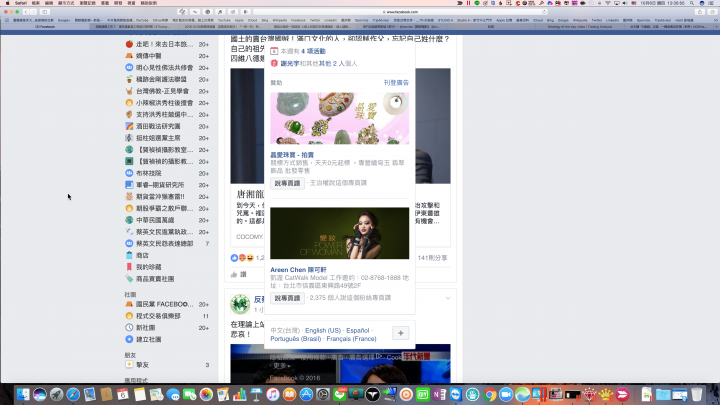Switch language to English (US)
The width and height of the screenshot is (720, 405).
point(323,331)
